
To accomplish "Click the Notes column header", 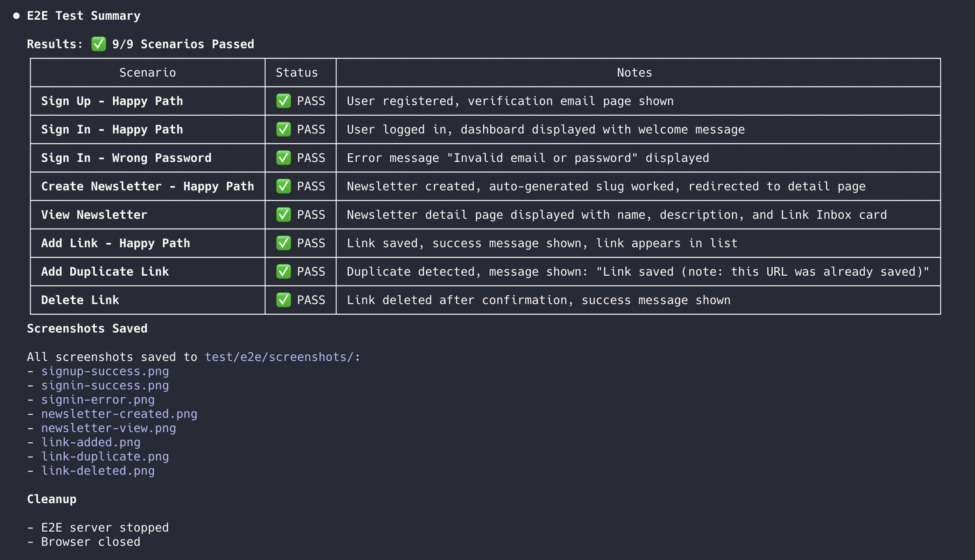I will tap(634, 73).
